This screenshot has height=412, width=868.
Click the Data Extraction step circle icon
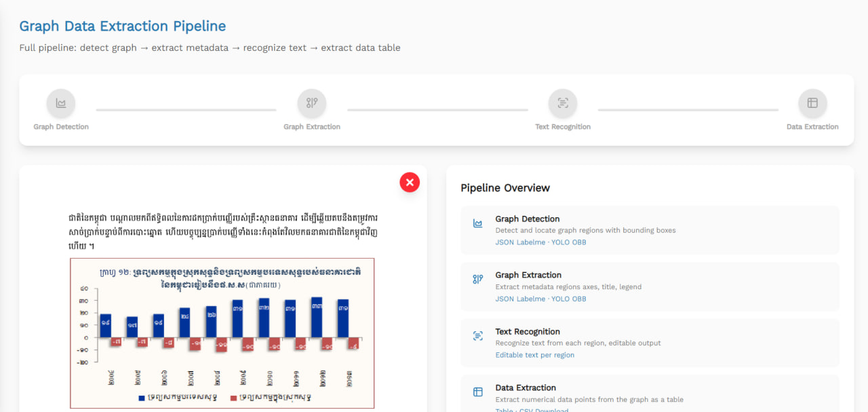[x=812, y=103]
